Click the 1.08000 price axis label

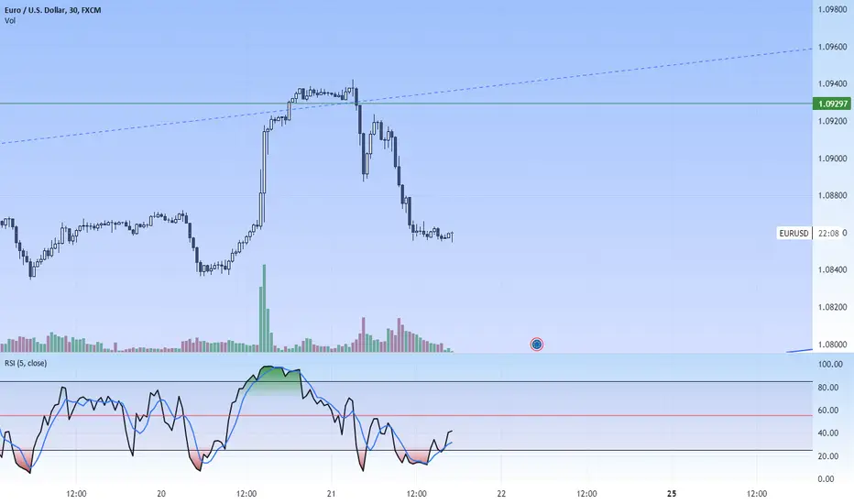(x=832, y=345)
